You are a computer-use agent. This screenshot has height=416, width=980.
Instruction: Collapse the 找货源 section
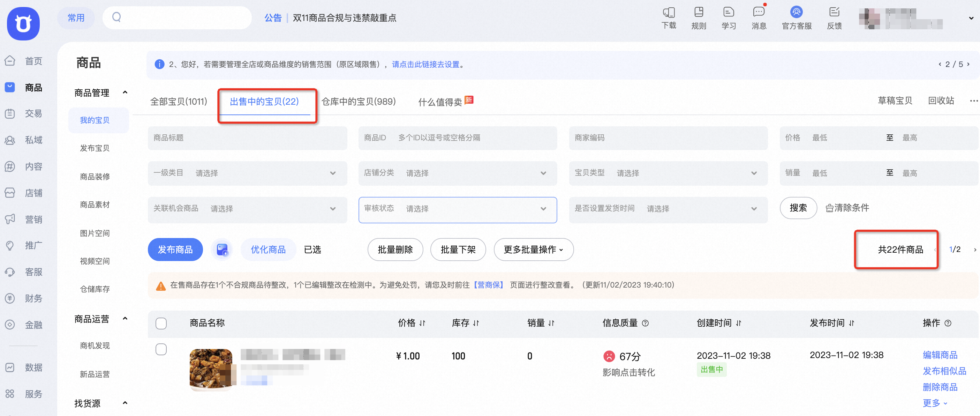(125, 403)
